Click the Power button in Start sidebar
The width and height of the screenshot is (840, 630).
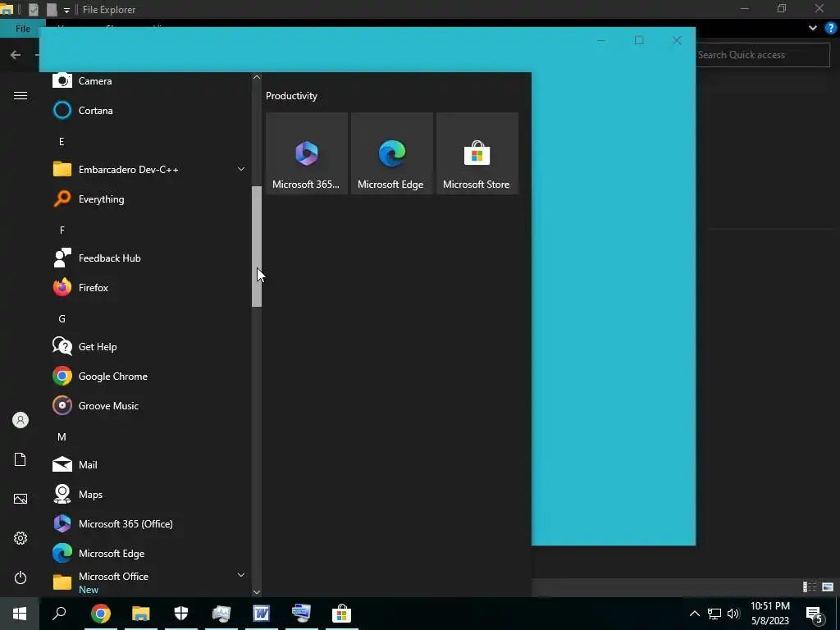point(21,577)
